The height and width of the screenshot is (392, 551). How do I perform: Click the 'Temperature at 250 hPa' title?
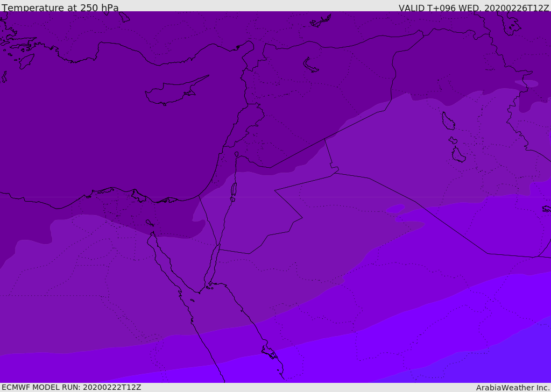(60, 8)
